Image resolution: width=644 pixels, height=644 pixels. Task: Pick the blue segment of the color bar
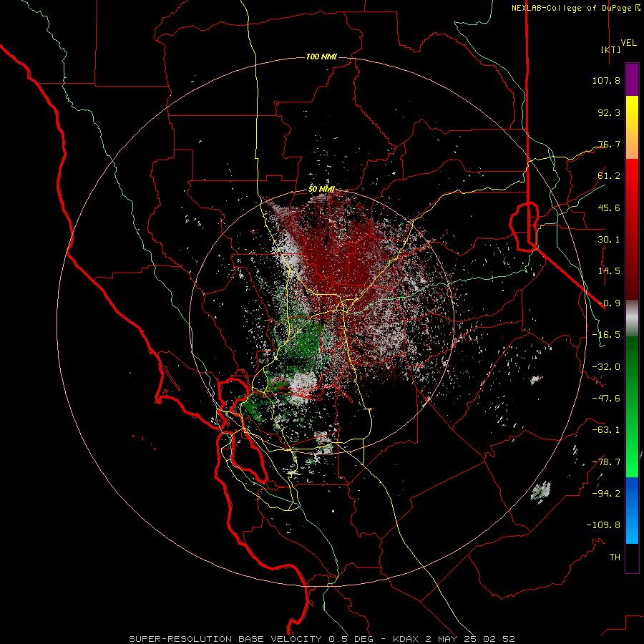point(632,510)
